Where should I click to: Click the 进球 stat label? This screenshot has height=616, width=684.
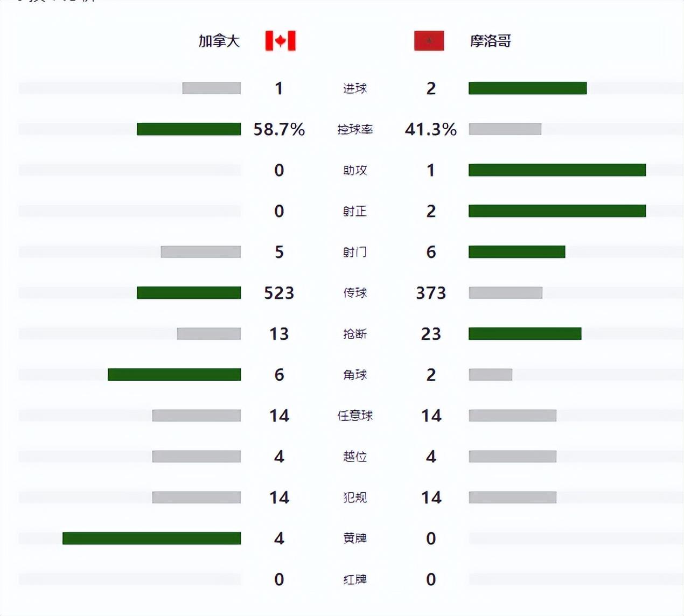coord(355,88)
